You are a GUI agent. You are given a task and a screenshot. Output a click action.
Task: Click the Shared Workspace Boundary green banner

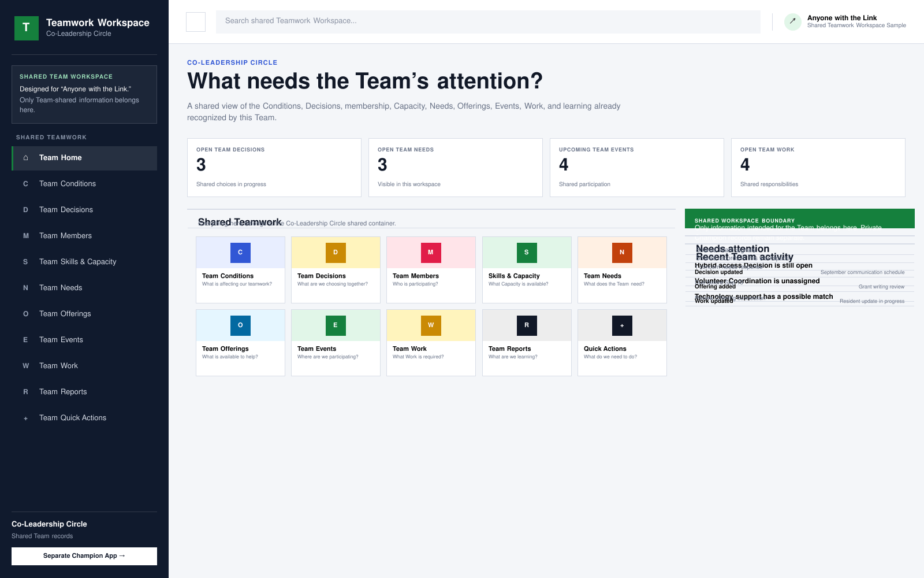[800, 218]
